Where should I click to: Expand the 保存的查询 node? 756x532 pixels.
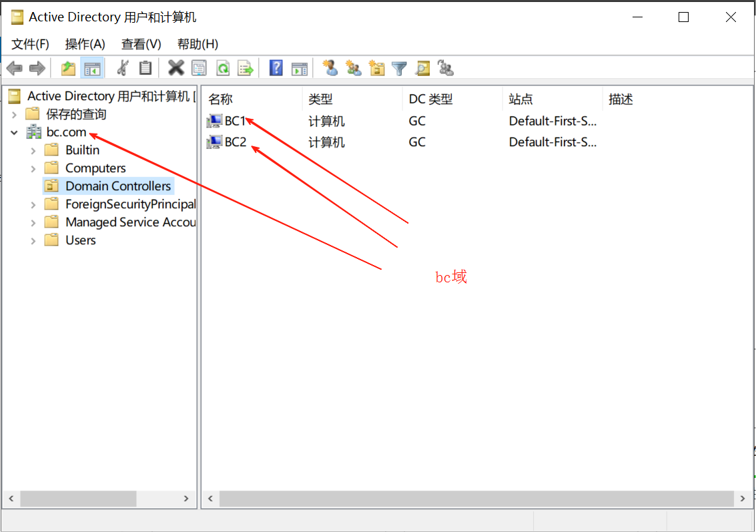coord(15,115)
